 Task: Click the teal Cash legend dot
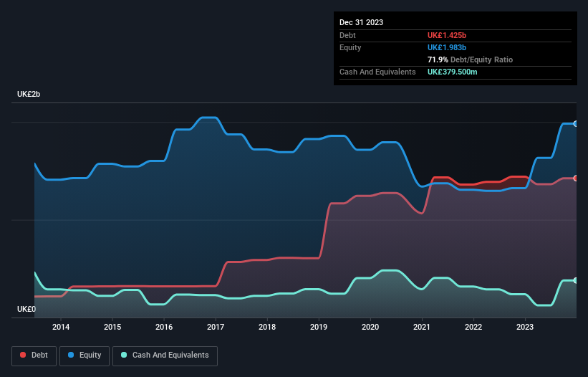click(124, 355)
